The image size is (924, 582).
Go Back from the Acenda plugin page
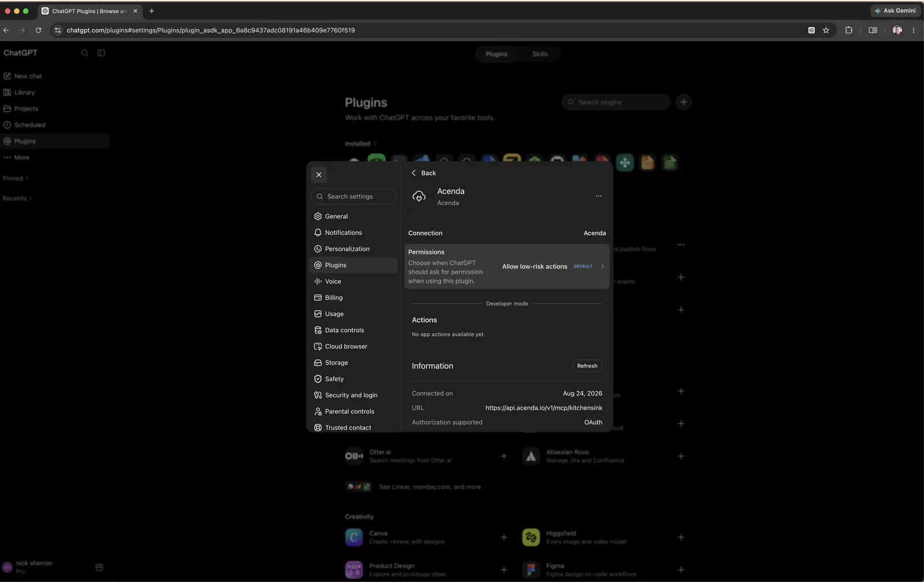coord(423,173)
